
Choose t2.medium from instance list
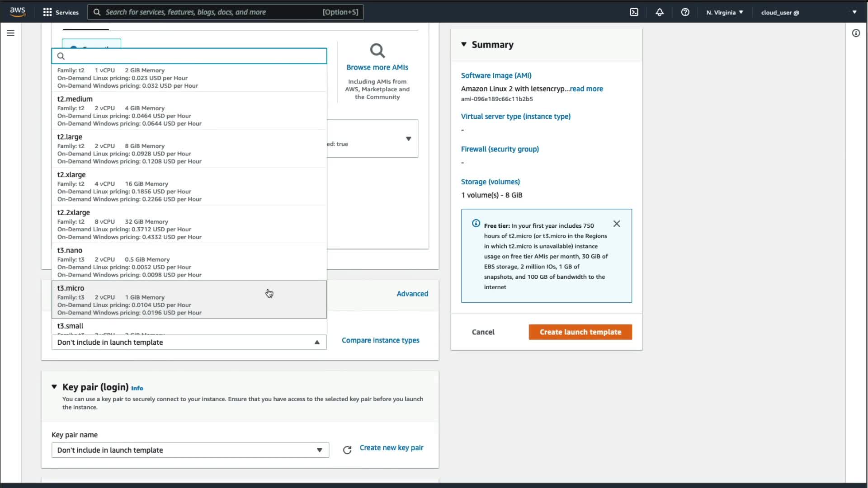pos(189,111)
